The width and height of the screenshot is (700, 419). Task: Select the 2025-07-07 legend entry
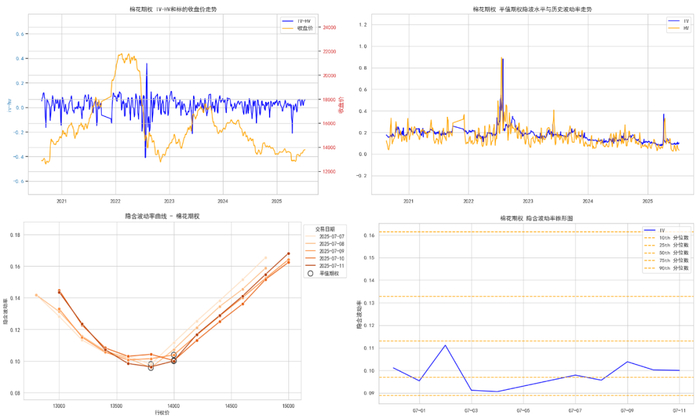point(325,236)
